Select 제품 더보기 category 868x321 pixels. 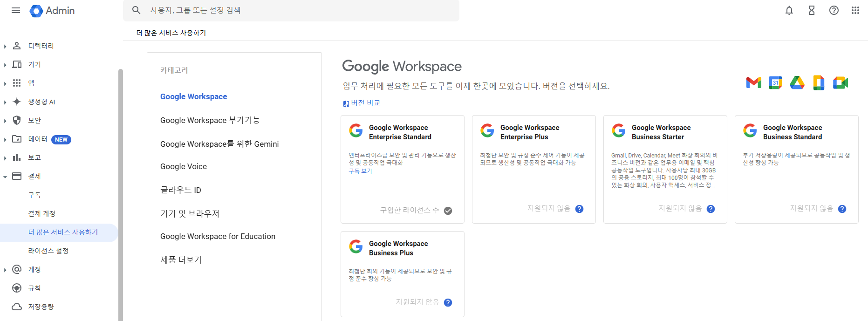[x=181, y=260]
